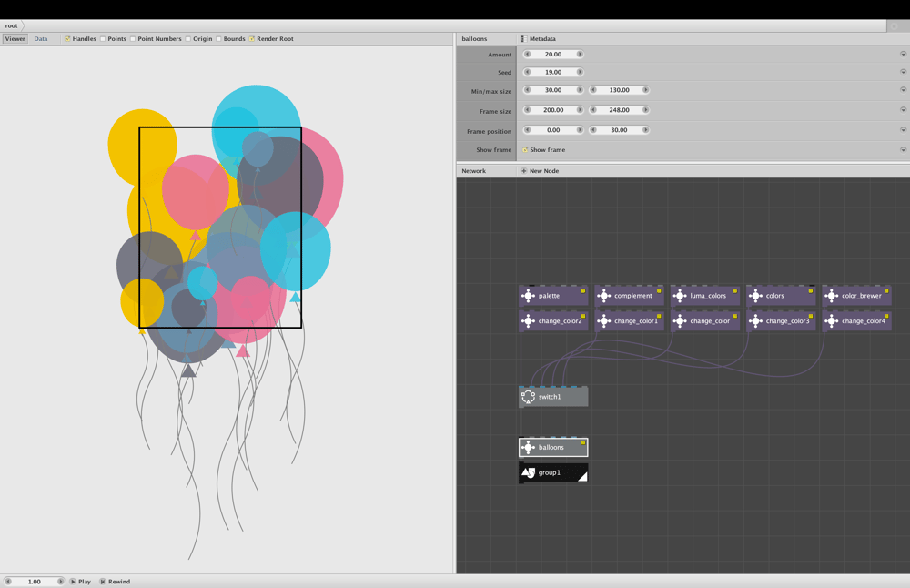Click the frame number field 1.00

35,582
